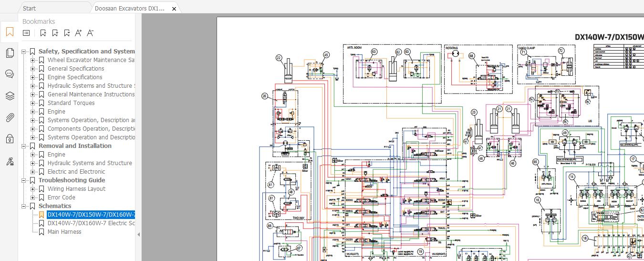Open the Error Code bookmark

click(x=62, y=198)
